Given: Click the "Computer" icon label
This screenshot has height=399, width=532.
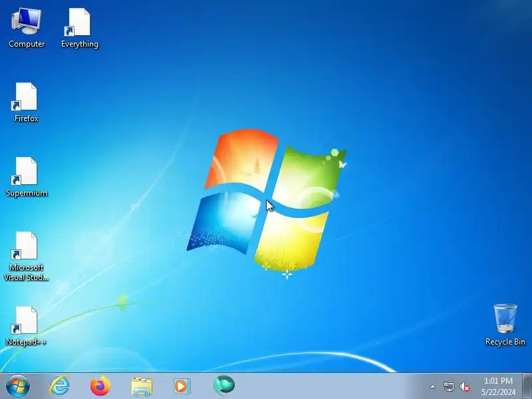Looking at the screenshot, I should (x=27, y=44).
